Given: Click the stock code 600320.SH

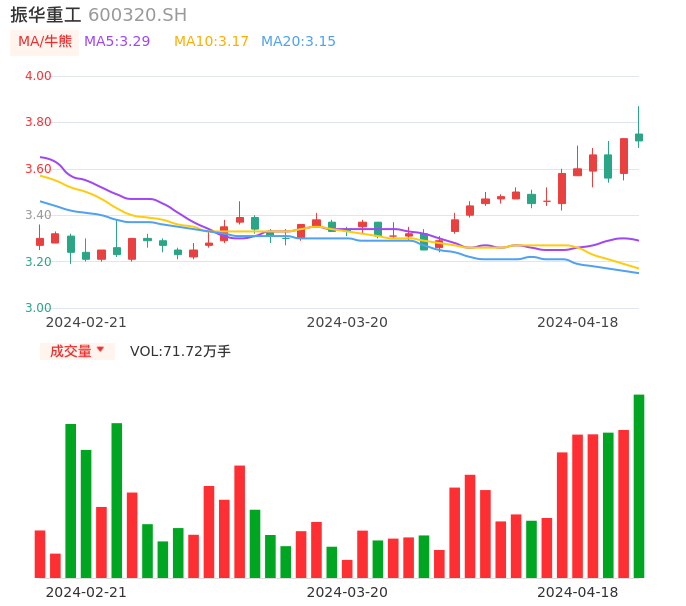Looking at the screenshot, I should tap(137, 15).
